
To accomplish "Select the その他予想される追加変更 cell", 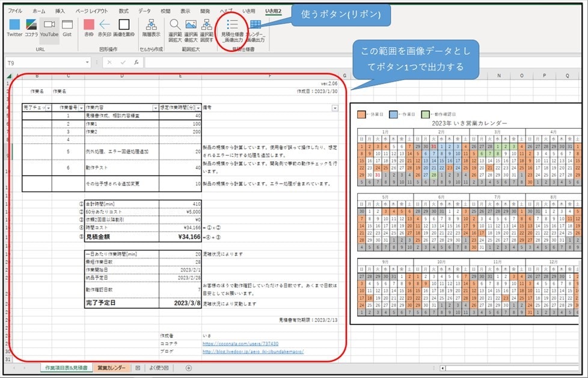I will [122, 184].
